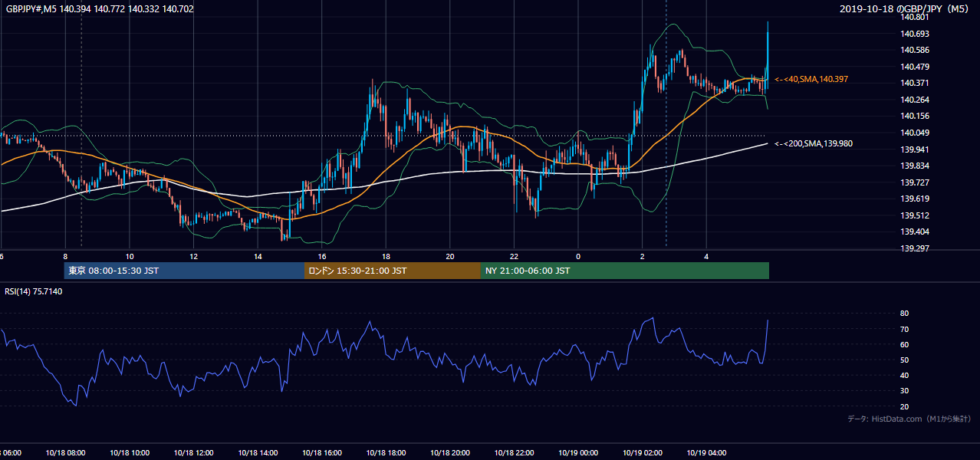
Task: Click RSI scale value 80
Action: click(x=904, y=314)
